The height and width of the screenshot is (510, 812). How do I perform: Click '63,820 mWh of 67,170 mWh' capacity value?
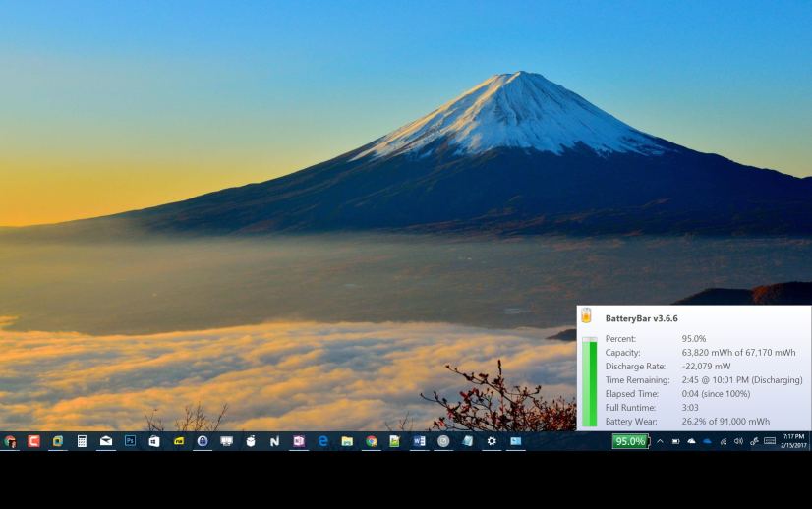(738, 353)
